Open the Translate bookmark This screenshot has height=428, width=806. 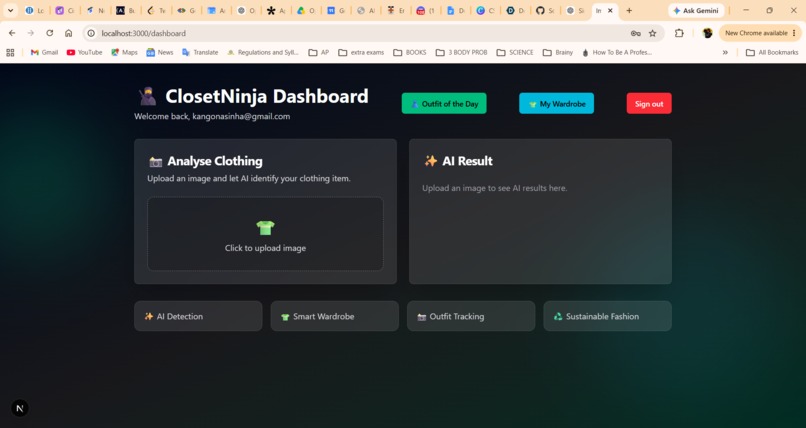[200, 52]
